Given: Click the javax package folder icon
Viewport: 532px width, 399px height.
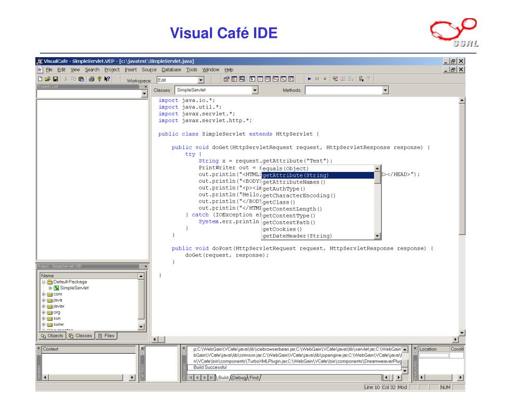Looking at the screenshot, I should (x=49, y=307).
